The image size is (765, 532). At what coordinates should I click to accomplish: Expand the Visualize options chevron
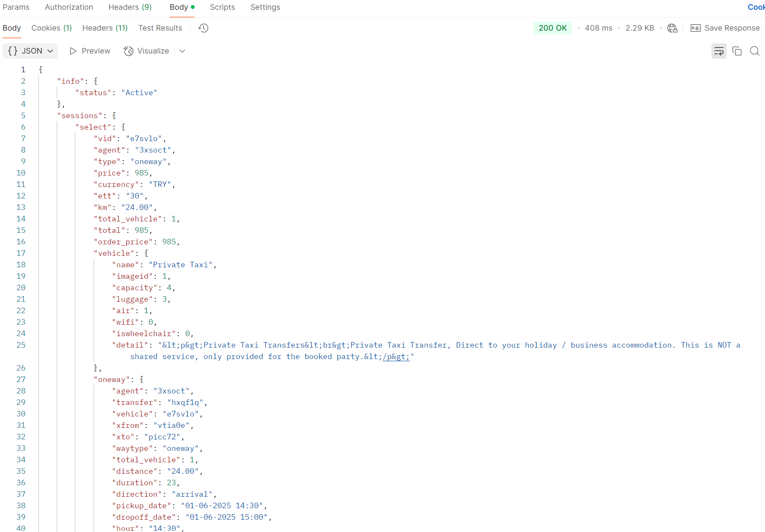click(x=182, y=51)
